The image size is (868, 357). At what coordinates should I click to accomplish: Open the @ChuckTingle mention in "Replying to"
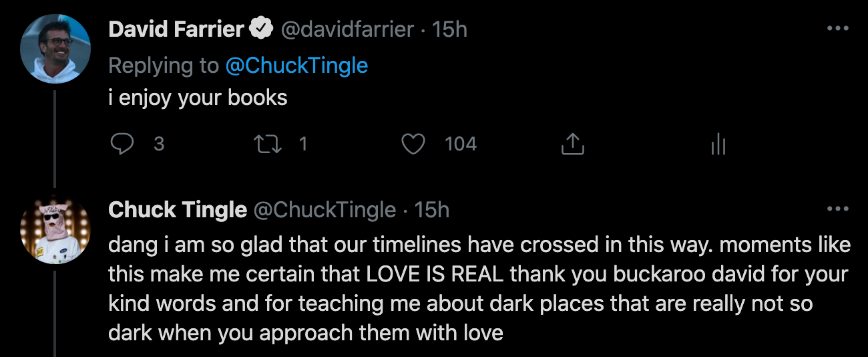tap(296, 65)
